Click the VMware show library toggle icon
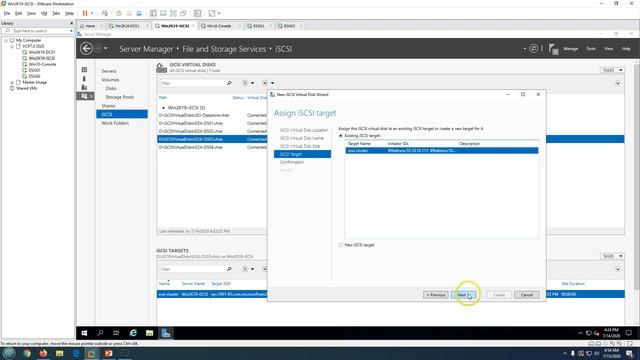This screenshot has height=360, width=640. tap(153, 13)
